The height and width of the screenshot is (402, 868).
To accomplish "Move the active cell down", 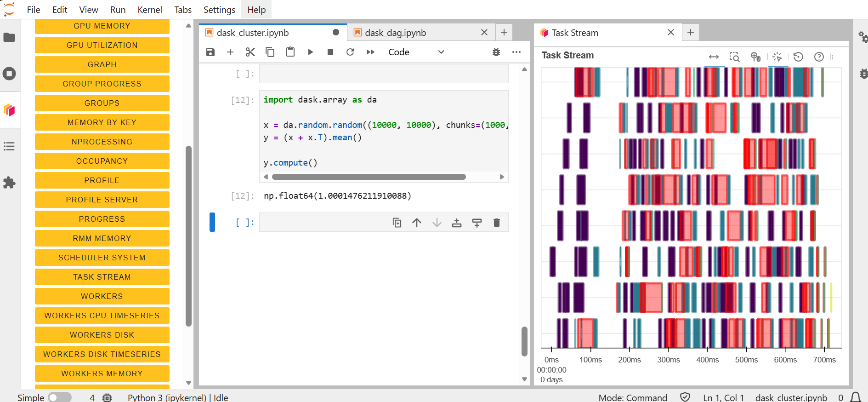I will [x=437, y=223].
